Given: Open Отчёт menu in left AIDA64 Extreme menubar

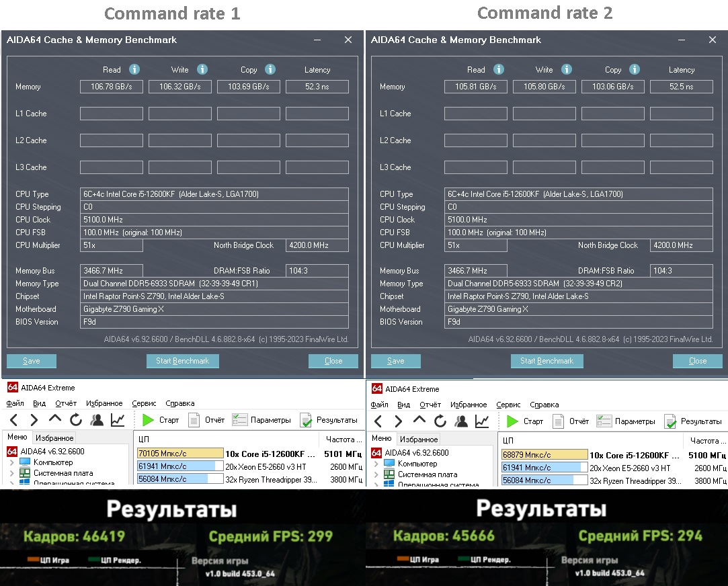Looking at the screenshot, I should click(x=66, y=403).
